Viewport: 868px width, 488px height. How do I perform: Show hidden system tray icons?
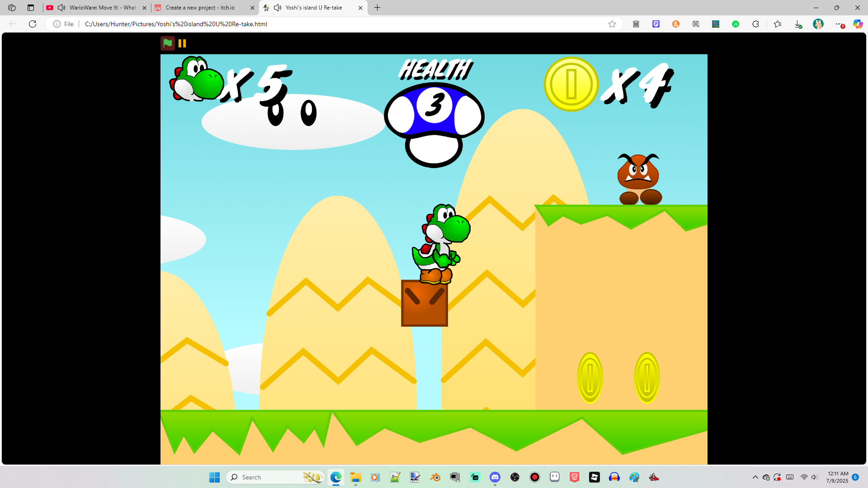(755, 477)
